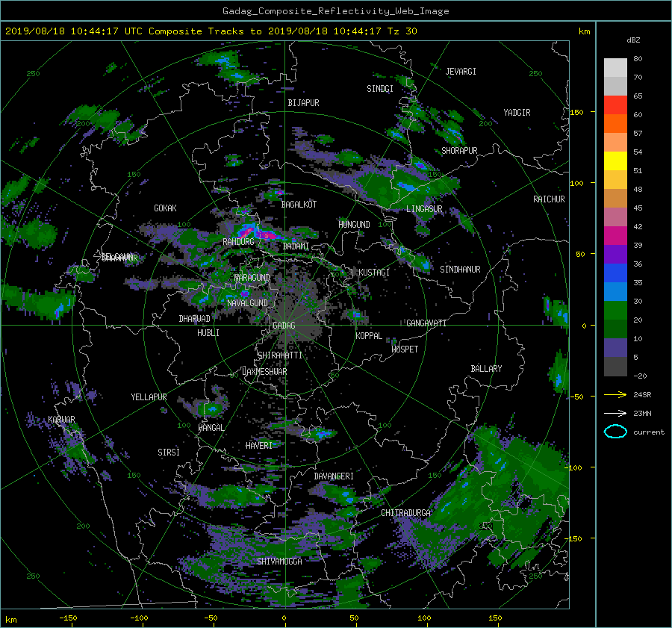This screenshot has height=628, width=672.
Task: Click the DAVANGERI city label
Action: [x=334, y=476]
